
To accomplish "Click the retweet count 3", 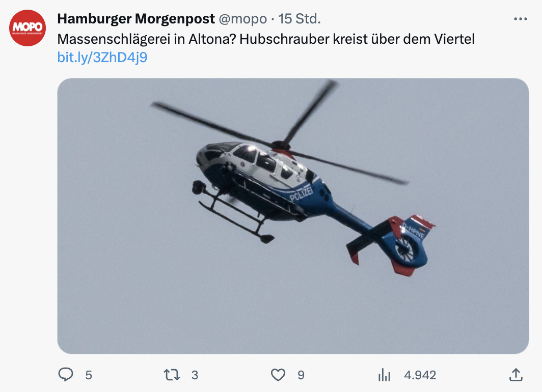I will point(195,375).
